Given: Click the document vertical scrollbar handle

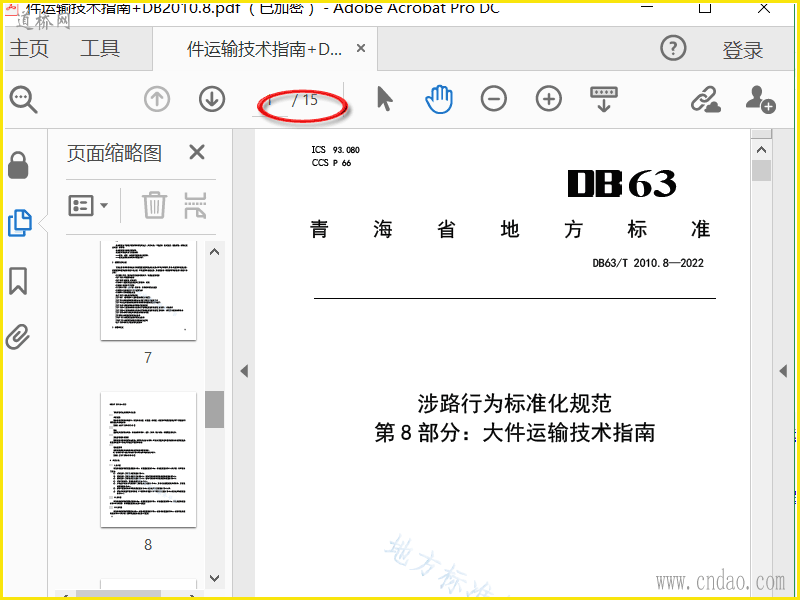Looking at the screenshot, I should pyautogui.click(x=761, y=170).
